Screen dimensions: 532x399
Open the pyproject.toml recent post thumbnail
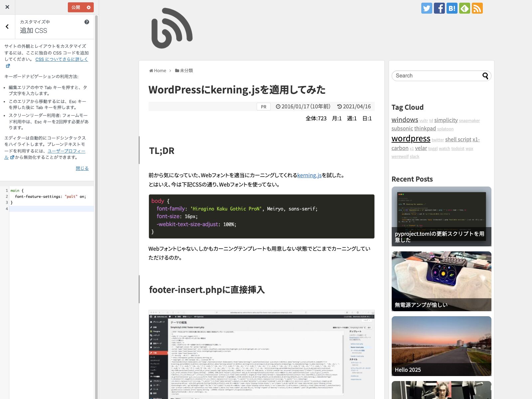pos(441,216)
